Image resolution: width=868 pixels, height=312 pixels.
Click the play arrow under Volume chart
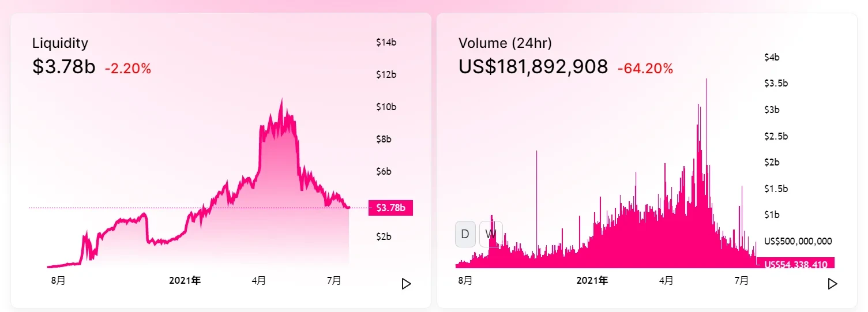(832, 284)
